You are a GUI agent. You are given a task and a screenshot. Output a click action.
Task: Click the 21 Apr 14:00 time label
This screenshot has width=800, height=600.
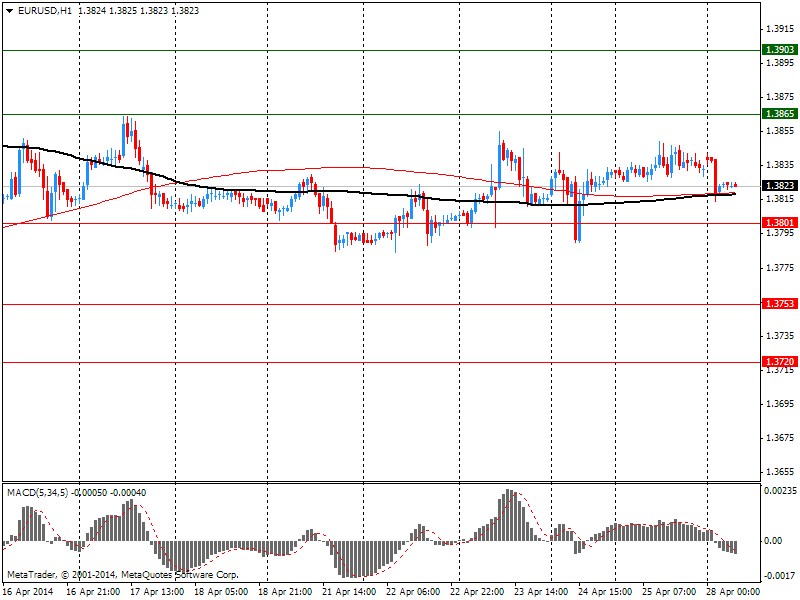349,592
